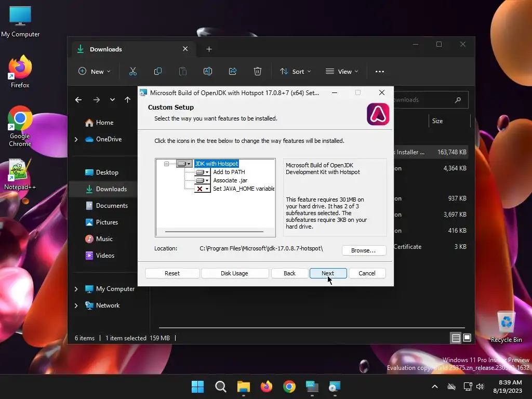Expand Network in Explorer sidebar
Viewport: 532px width, 399px height.
tap(76, 305)
